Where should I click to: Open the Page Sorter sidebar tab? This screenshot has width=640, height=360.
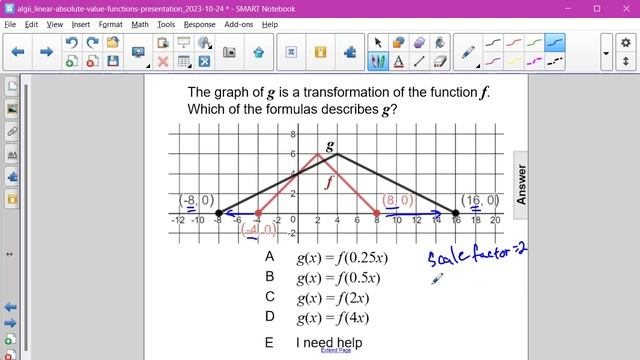point(12,86)
